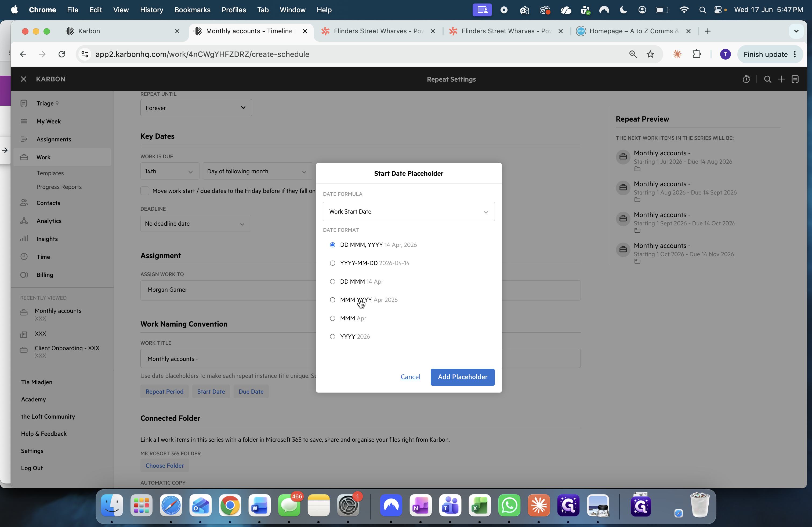Select DD MMM 14 Apr format

click(333, 281)
